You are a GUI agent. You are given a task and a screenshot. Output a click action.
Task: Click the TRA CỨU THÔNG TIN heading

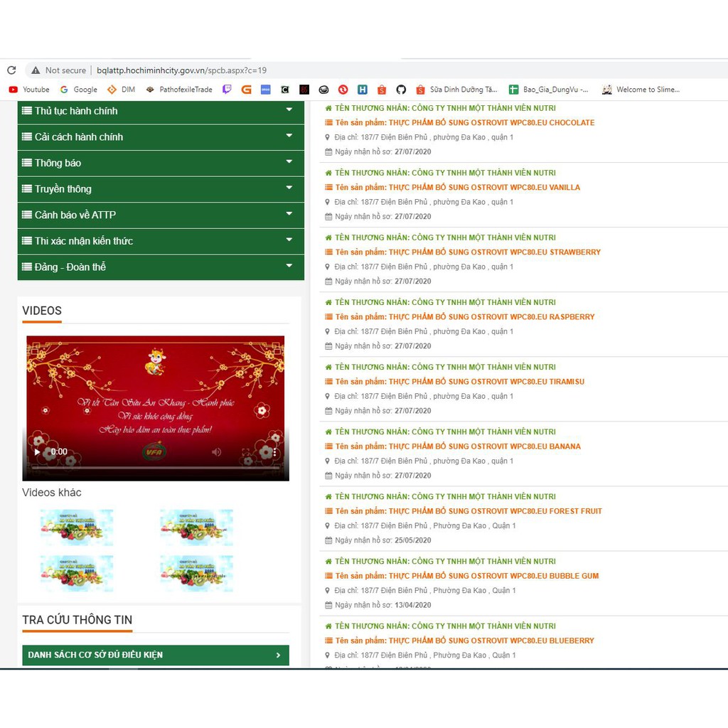[x=77, y=620]
